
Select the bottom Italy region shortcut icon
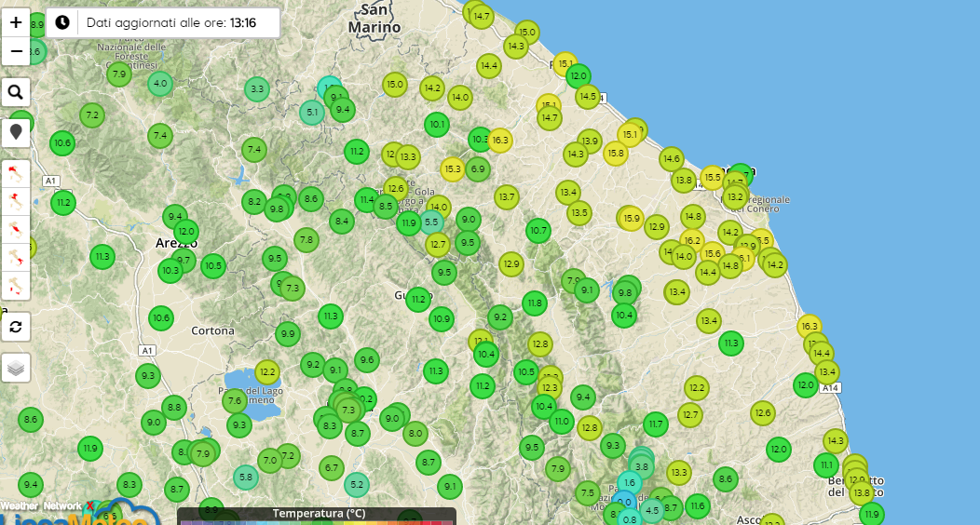coord(16,284)
